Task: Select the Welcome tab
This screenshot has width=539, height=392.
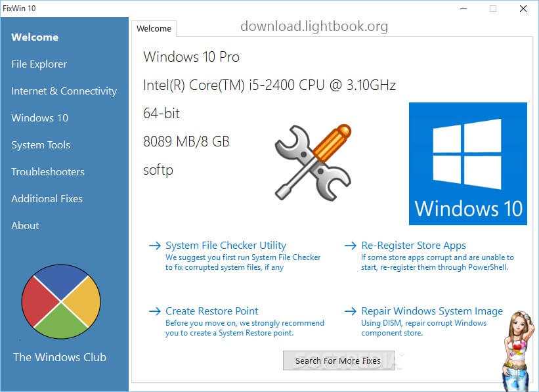Action: point(154,28)
